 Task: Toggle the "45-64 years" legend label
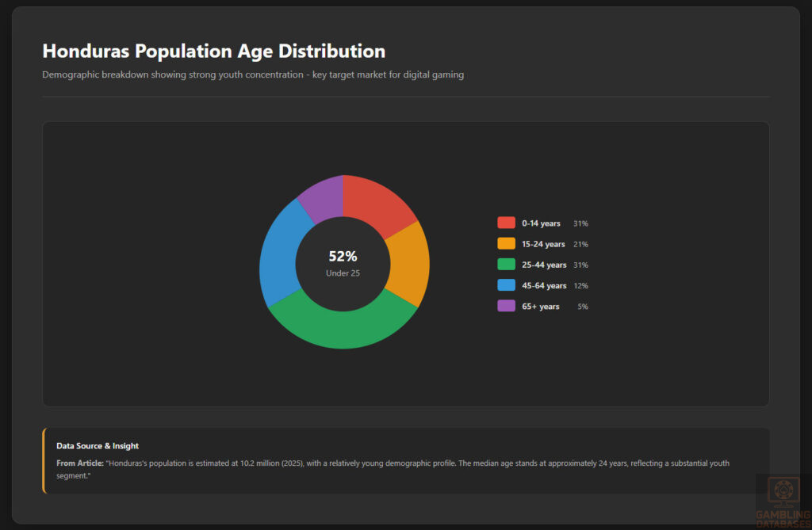click(x=544, y=285)
